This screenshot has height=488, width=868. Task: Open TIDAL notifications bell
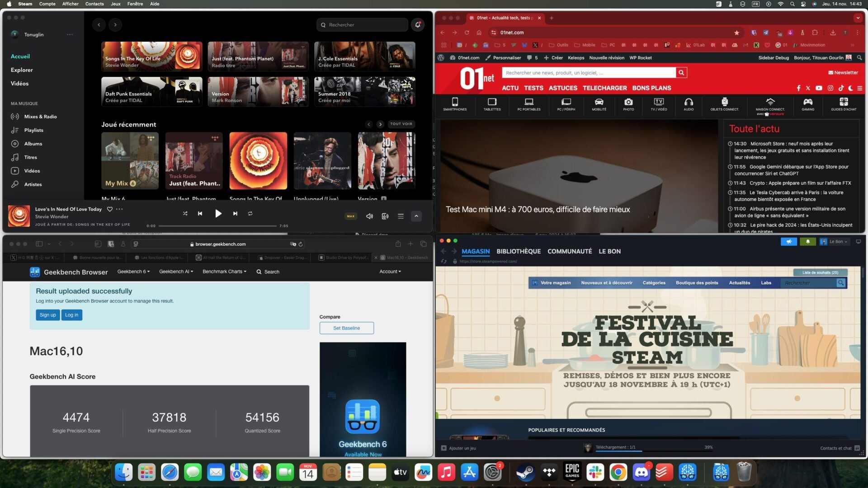point(418,25)
